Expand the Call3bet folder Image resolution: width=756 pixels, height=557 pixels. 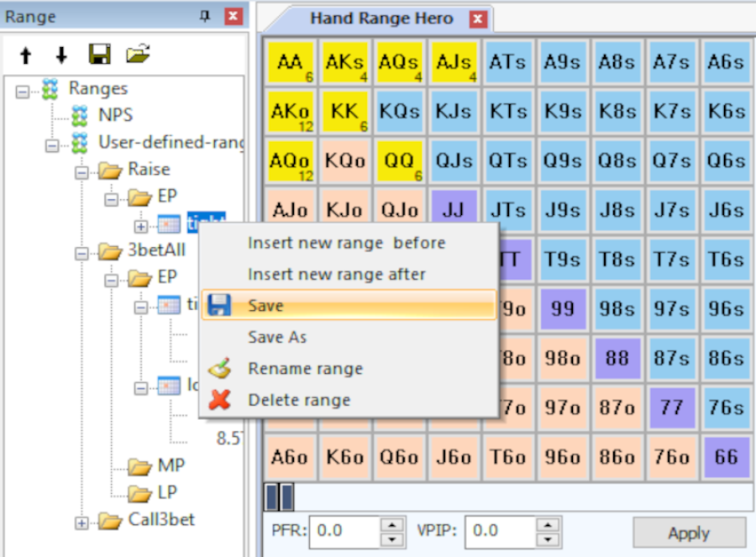pos(81,523)
